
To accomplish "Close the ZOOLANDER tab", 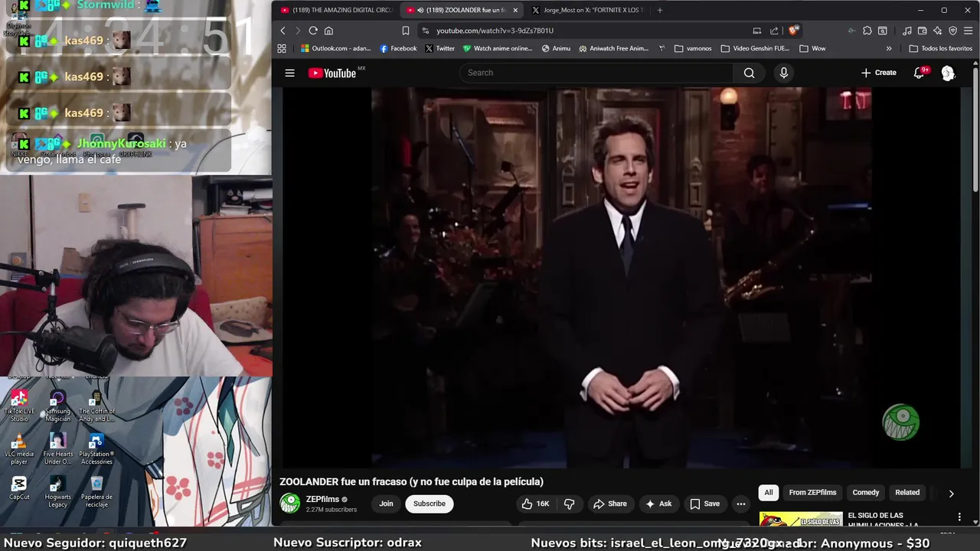I will (515, 10).
